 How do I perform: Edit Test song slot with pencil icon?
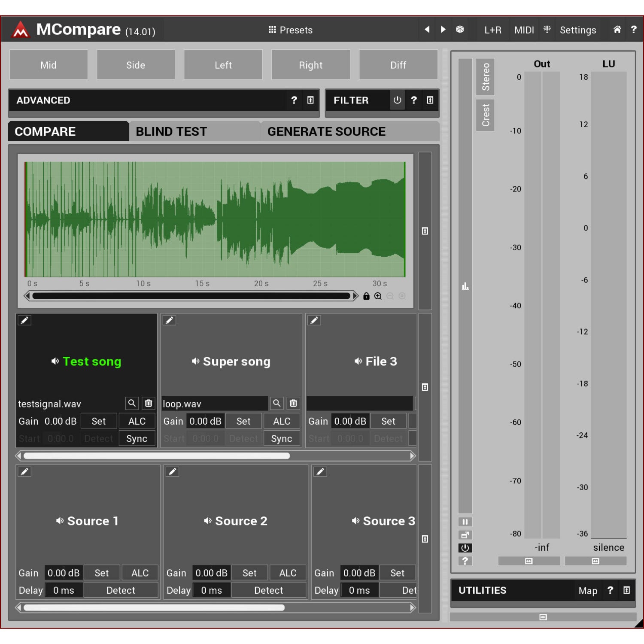[x=24, y=320]
